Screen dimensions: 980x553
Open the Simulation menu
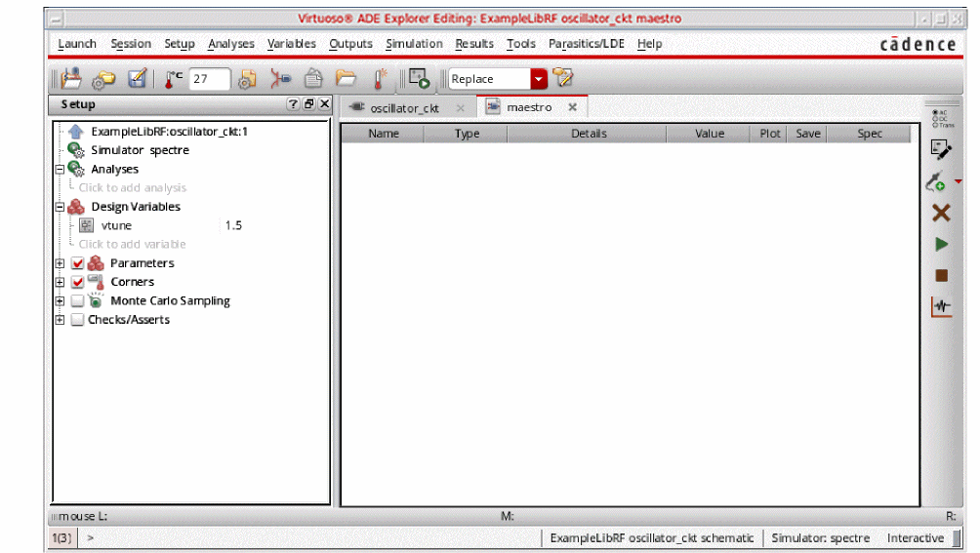coord(414,44)
